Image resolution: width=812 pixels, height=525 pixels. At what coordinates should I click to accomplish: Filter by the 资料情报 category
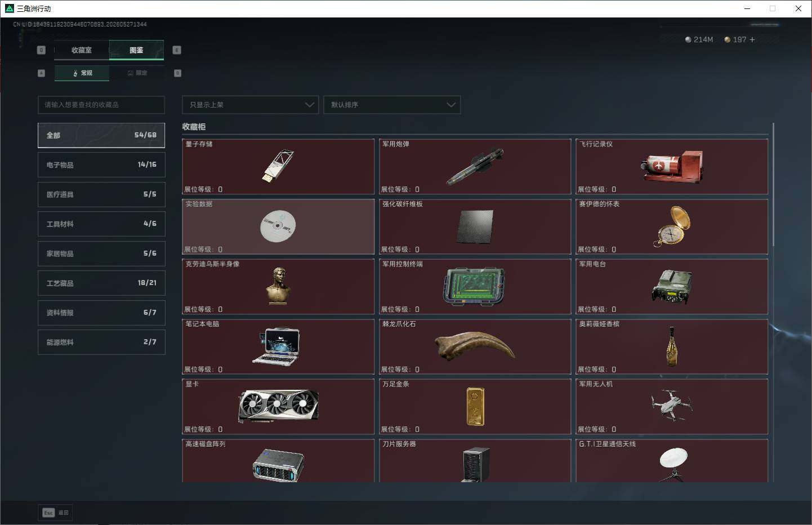[x=101, y=313]
